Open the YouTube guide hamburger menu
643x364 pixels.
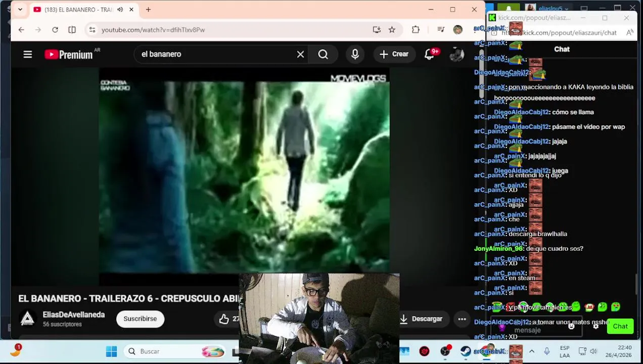pyautogui.click(x=28, y=54)
